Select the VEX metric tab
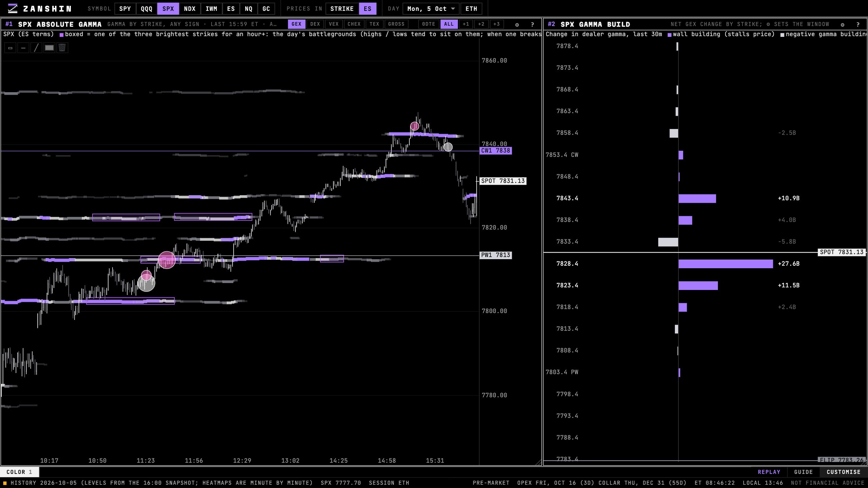The width and height of the screenshot is (868, 488). click(334, 24)
